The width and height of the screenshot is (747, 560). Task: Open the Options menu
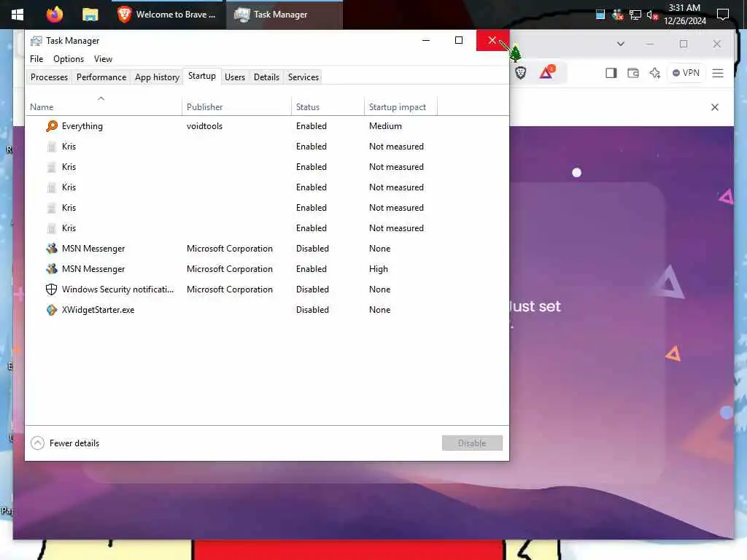(68, 58)
